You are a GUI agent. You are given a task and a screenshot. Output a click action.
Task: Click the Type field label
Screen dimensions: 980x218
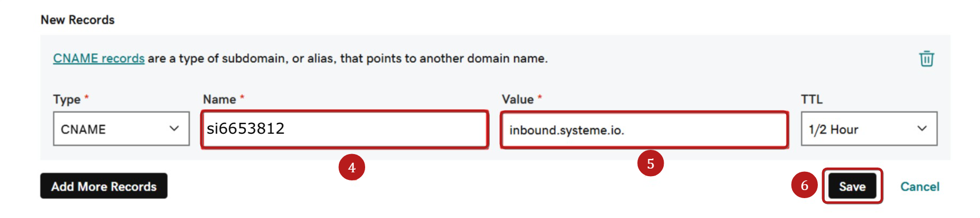[67, 99]
